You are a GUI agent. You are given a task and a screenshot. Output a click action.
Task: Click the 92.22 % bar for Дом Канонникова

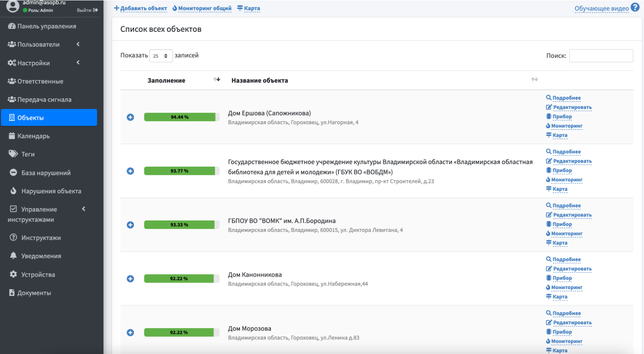tap(182, 279)
